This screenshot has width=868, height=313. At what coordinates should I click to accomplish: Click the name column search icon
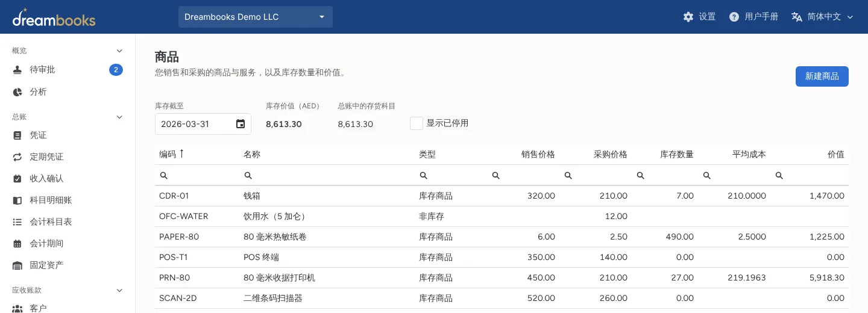click(248, 176)
